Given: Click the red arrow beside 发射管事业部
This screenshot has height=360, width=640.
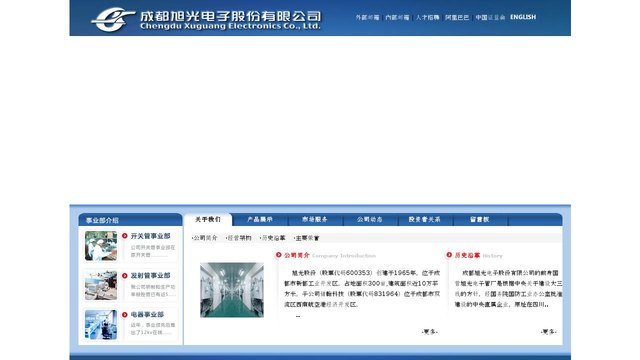Looking at the screenshot, I should pos(125,276).
